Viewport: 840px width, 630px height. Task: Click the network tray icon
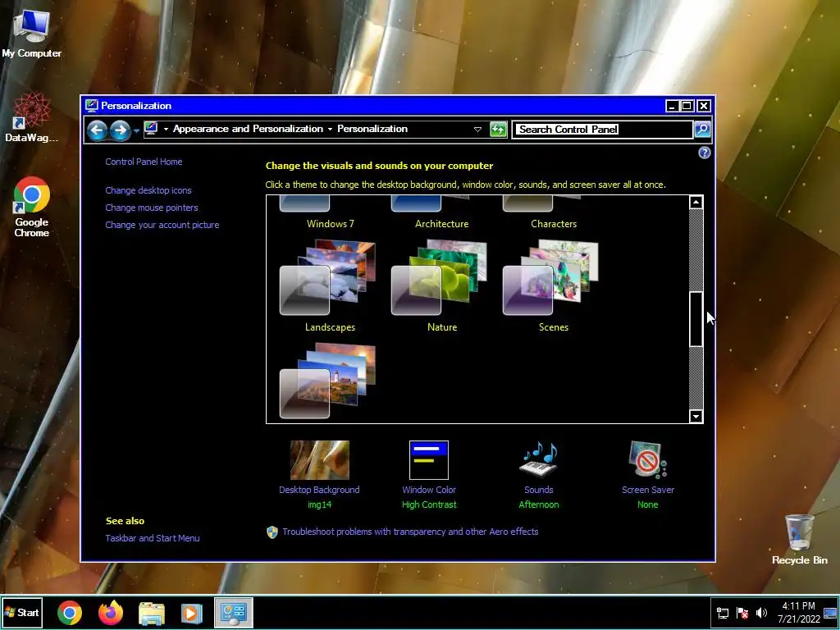pos(723,613)
